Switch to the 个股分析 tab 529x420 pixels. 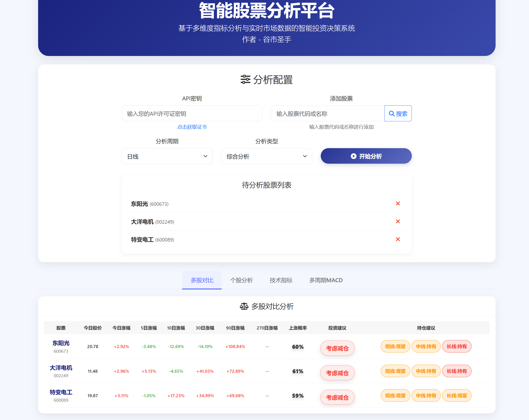click(241, 280)
